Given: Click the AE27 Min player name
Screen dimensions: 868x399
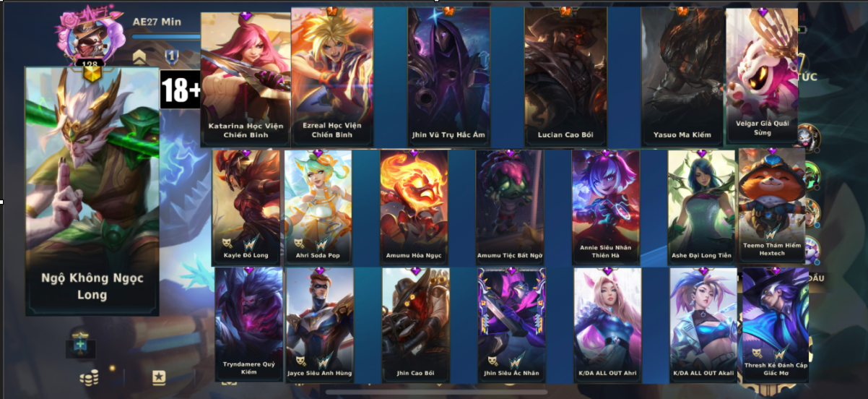Looking at the screenshot, I should pyautogui.click(x=157, y=22).
